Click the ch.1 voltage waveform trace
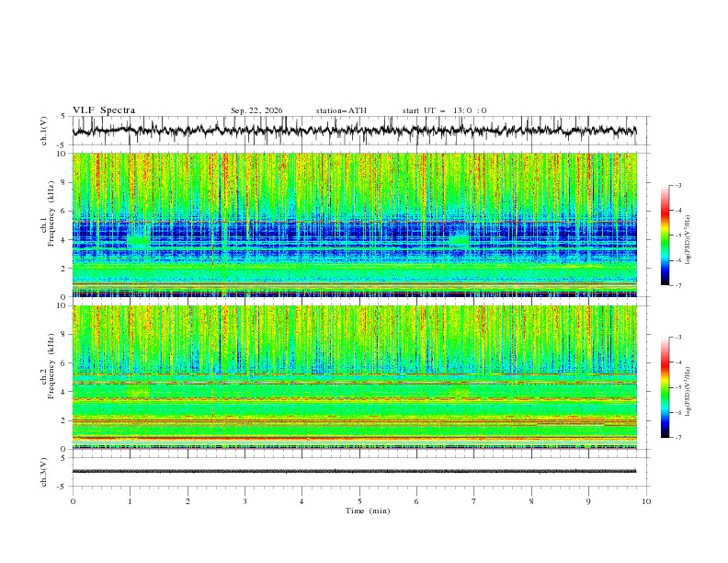This screenshot has width=728, height=563. click(x=354, y=131)
